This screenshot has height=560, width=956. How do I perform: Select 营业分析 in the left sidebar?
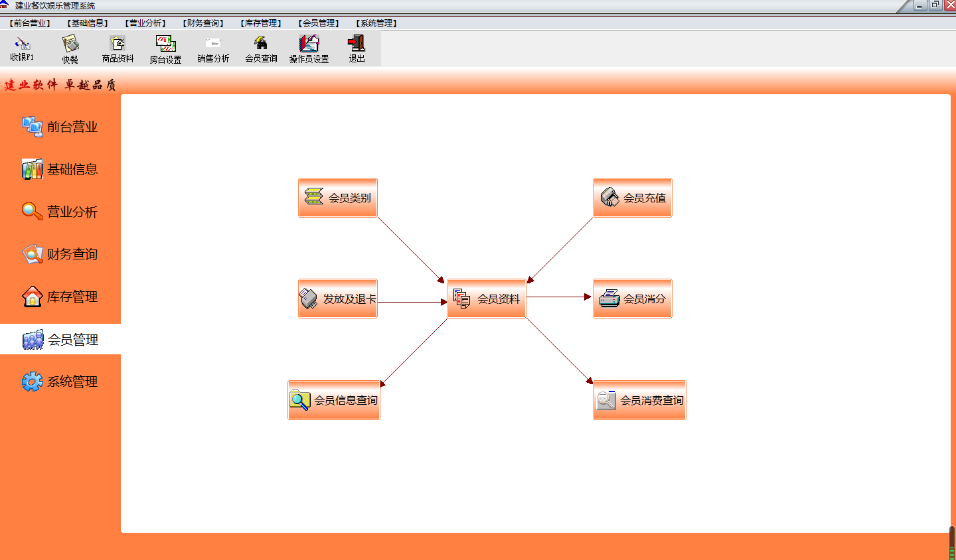60,212
